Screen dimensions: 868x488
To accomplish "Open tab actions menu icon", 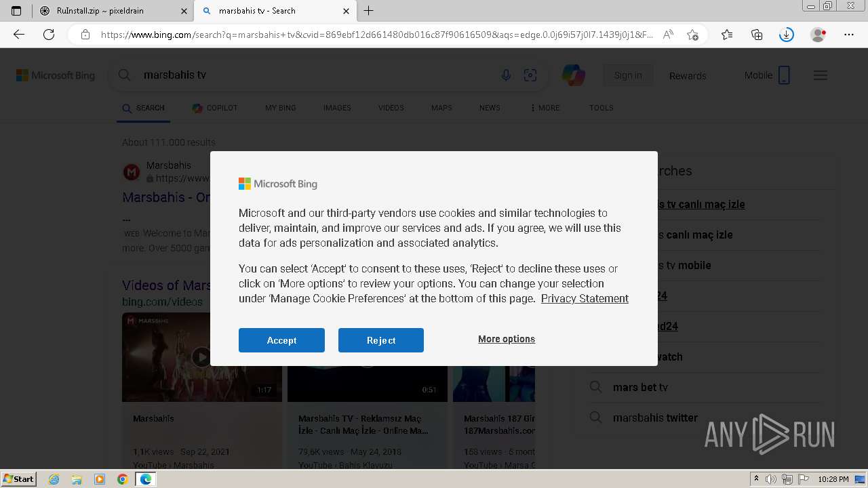I will pos(16,11).
